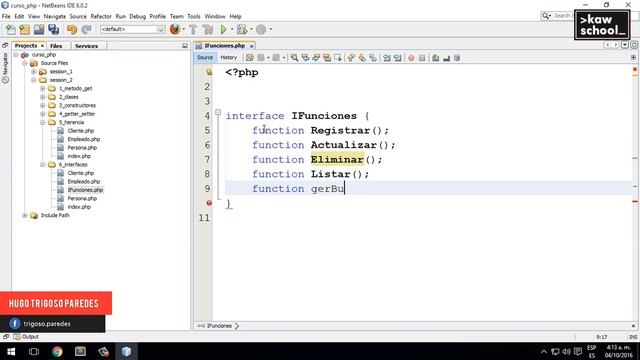Viewport: 640px width, 360px height.
Task: Toggle code fold at interface line 4
Action: coord(218,112)
